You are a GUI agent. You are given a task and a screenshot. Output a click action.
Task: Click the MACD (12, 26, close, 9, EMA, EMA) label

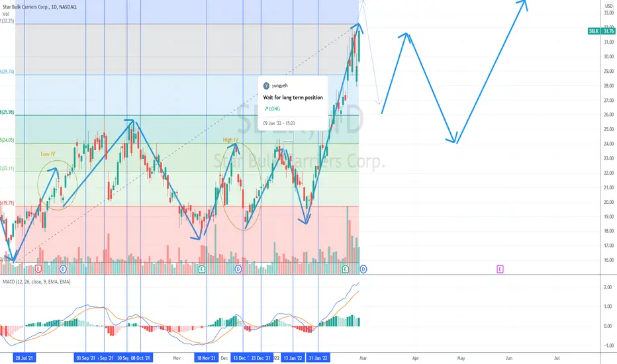click(36, 282)
